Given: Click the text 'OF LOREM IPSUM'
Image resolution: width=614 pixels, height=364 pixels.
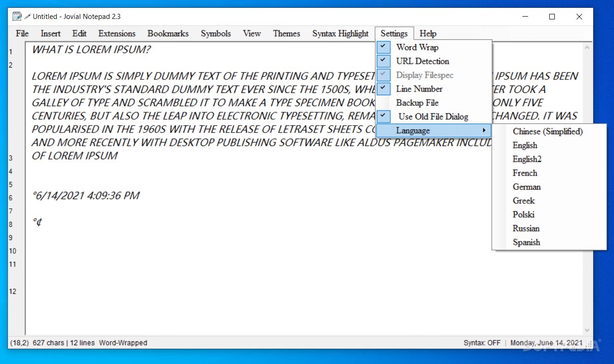Looking at the screenshot, I should click(74, 156).
